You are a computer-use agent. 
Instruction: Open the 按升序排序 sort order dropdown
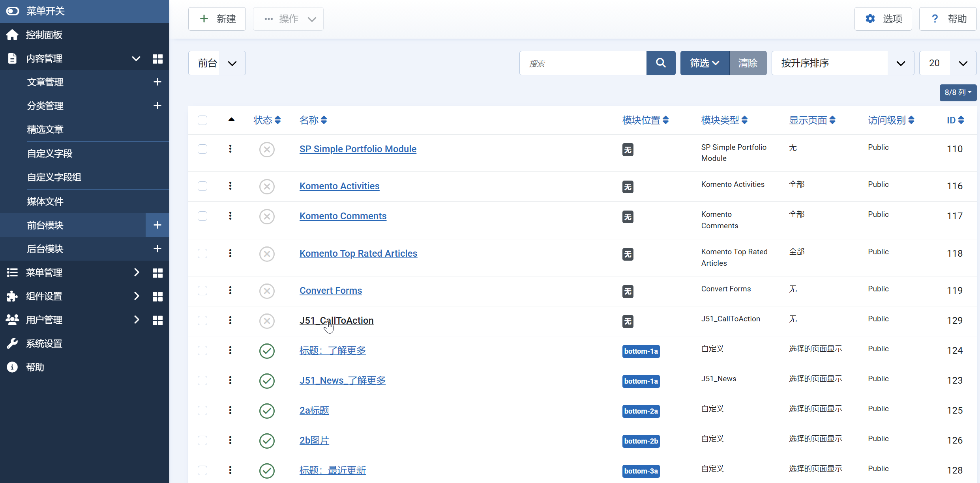842,63
